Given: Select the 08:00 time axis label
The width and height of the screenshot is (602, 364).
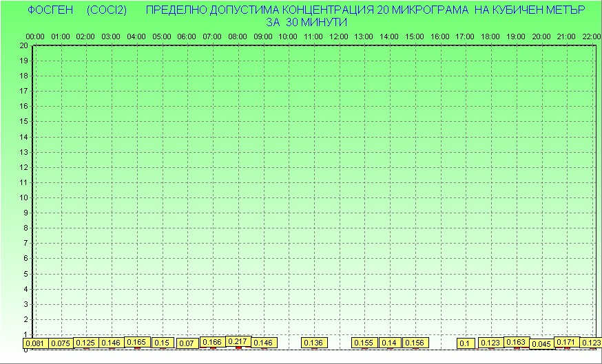Looking at the screenshot, I should tap(238, 36).
